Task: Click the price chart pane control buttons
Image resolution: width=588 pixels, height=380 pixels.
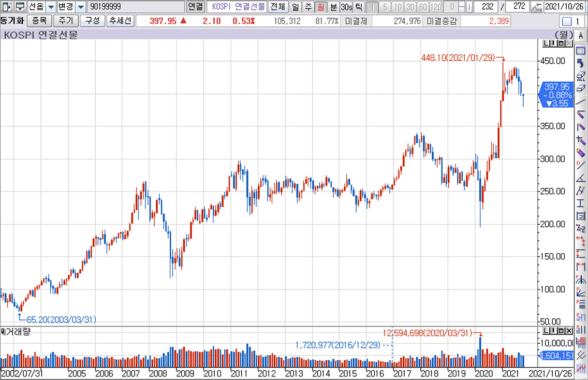Action: [557, 43]
